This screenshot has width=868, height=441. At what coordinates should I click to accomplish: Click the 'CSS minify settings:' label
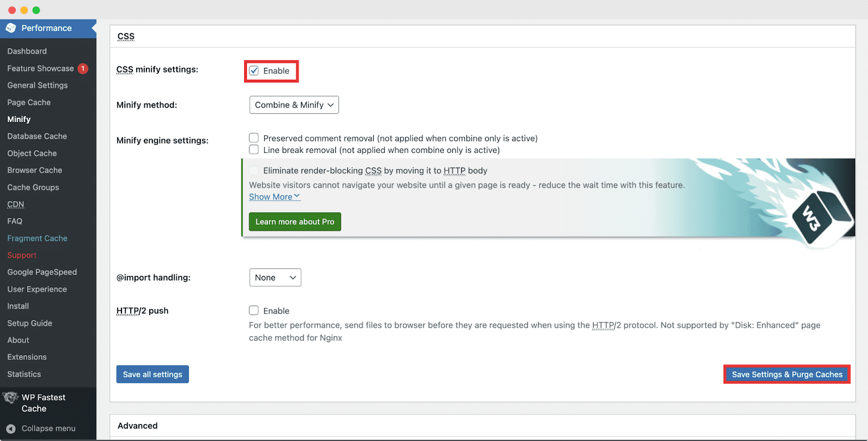coord(157,69)
